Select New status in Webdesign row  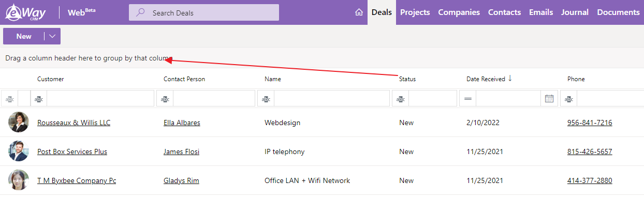[406, 123]
